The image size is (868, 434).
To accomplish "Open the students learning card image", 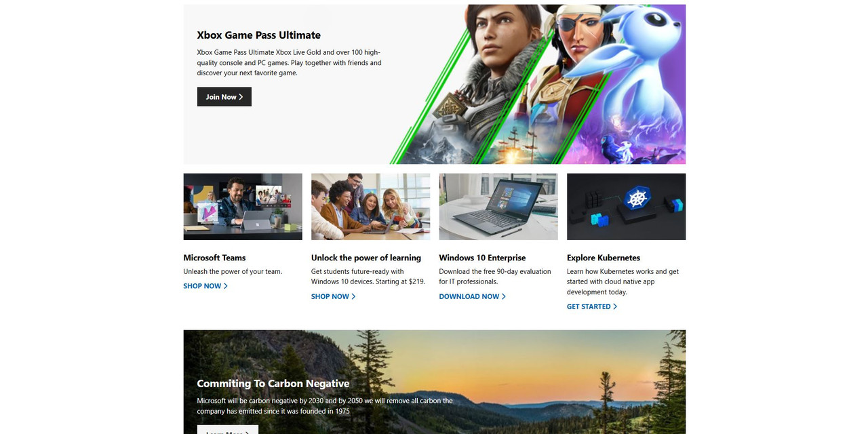I will [x=370, y=207].
